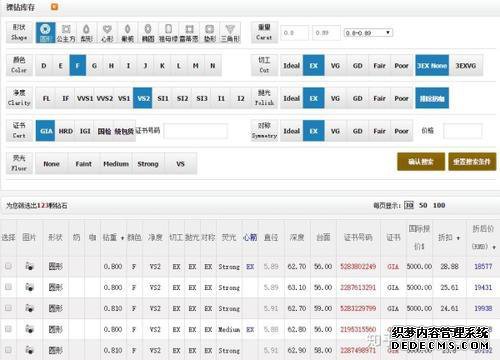Click hearts-arrows EX in the Medium row

[250, 329]
